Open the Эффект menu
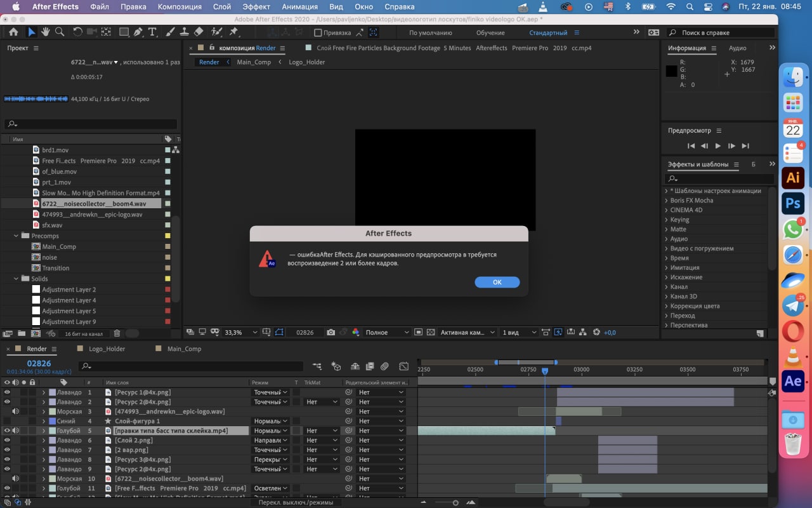 click(x=256, y=7)
